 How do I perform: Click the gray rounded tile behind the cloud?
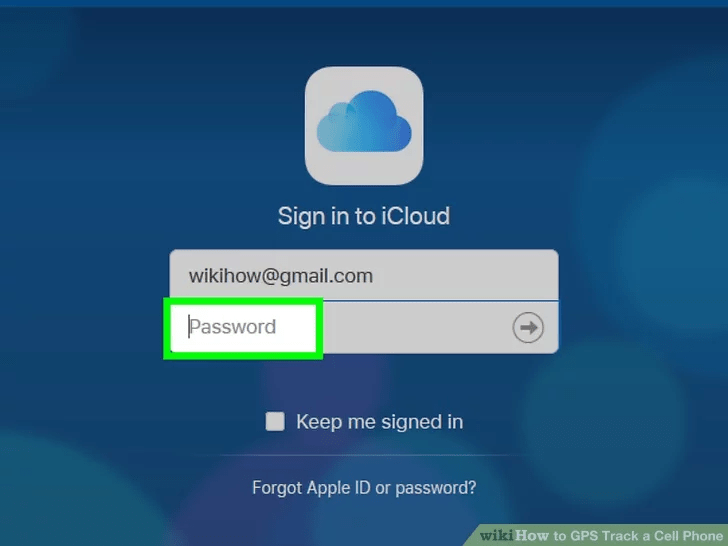[364, 126]
